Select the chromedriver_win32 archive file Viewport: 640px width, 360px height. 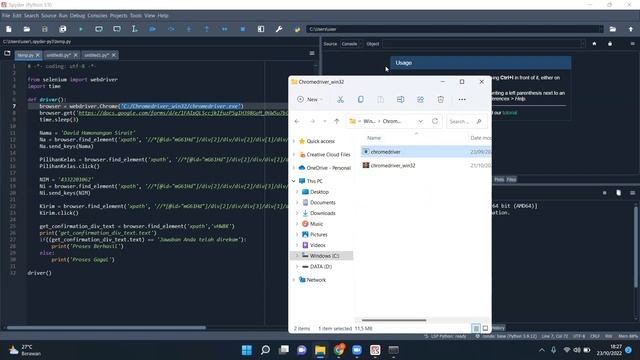click(393, 165)
